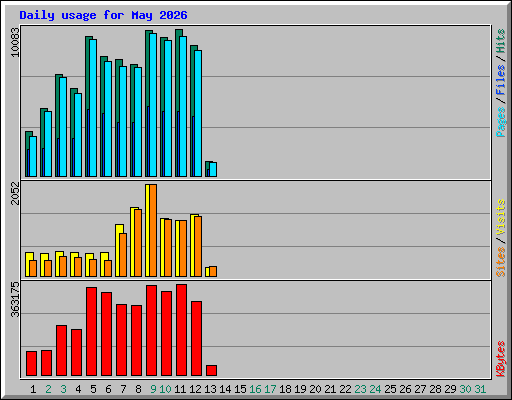The width and height of the screenshot is (512, 400).
Task: Click the day 13 cyan files bar
Action: (213, 169)
